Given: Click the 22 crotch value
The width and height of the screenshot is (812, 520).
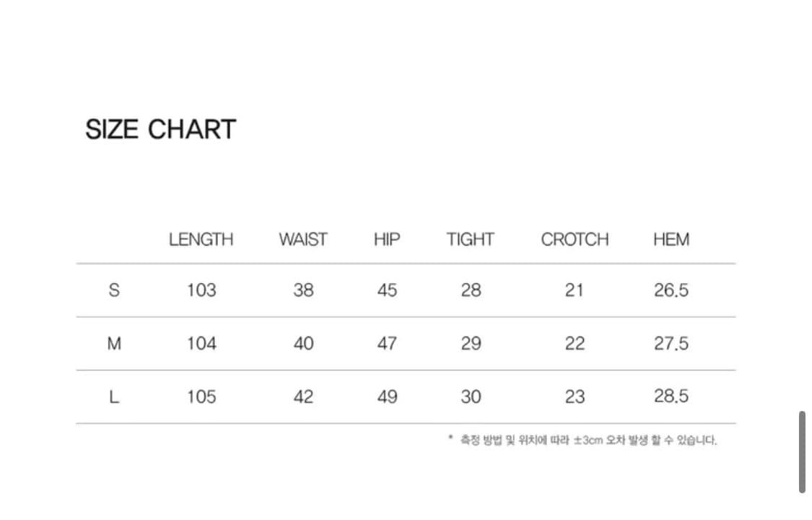Looking at the screenshot, I should (x=575, y=344).
